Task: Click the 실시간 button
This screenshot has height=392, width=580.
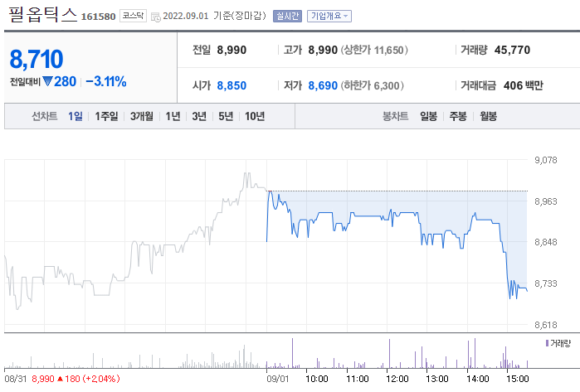Action: (287, 17)
